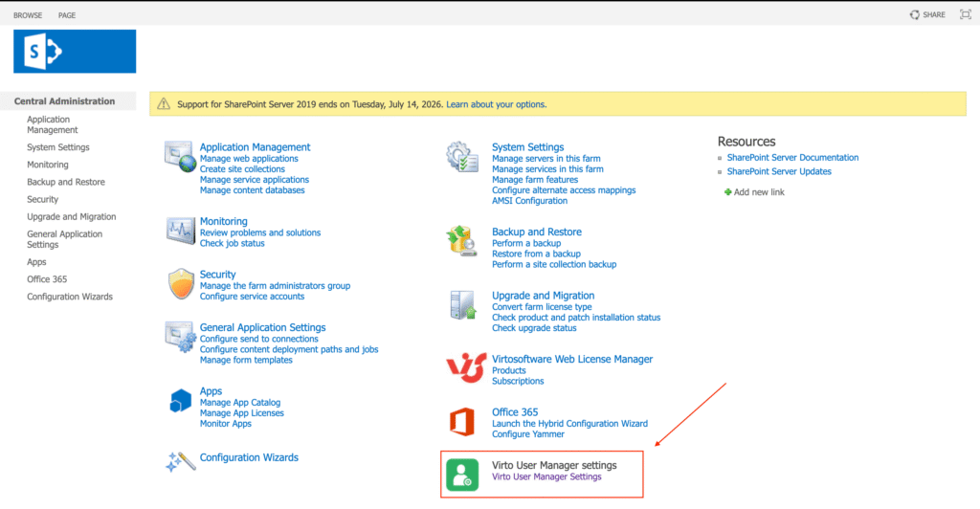Image resolution: width=980 pixels, height=509 pixels.
Task: Select System Settings in left navigation
Action: (x=58, y=147)
